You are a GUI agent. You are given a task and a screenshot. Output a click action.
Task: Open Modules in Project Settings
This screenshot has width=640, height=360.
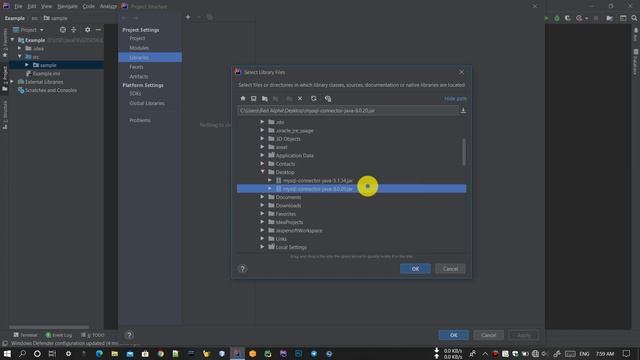139,48
